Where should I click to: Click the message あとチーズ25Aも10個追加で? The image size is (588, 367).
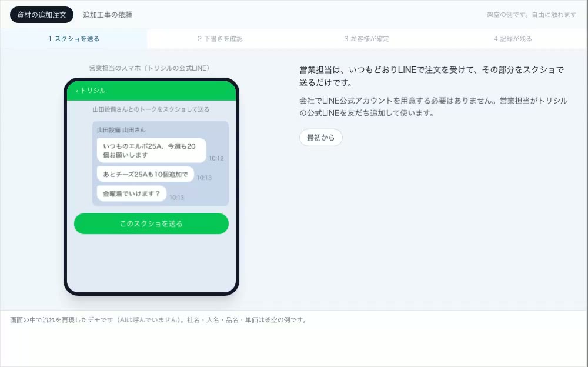point(145,174)
